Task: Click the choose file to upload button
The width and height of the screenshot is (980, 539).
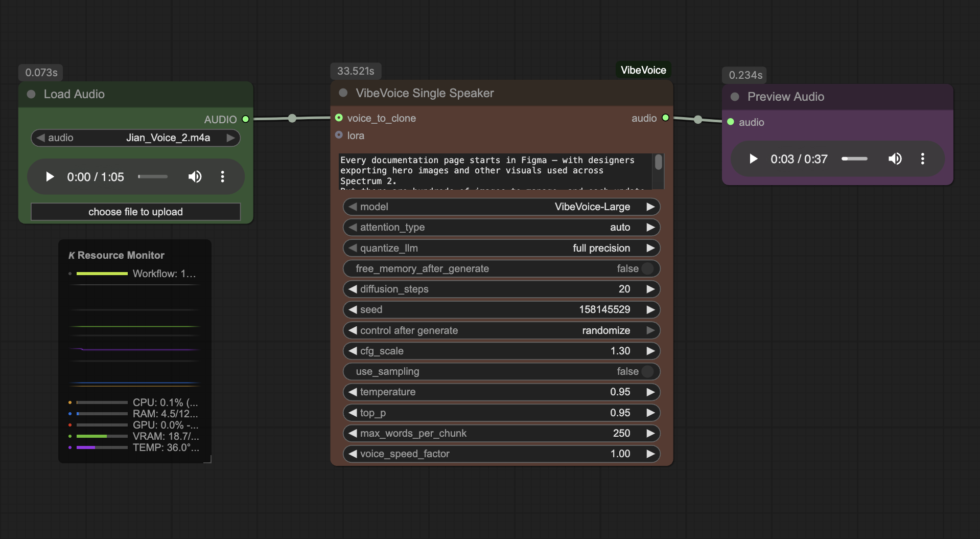Action: (135, 211)
